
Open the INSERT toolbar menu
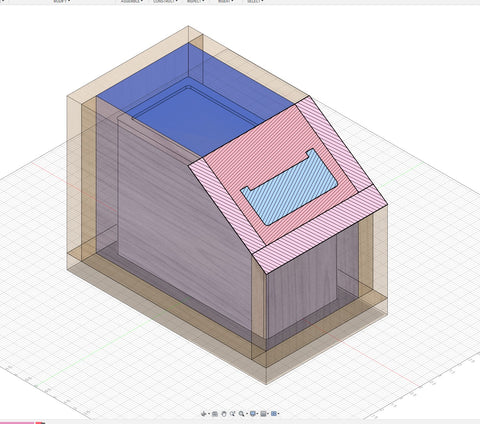point(226,1)
